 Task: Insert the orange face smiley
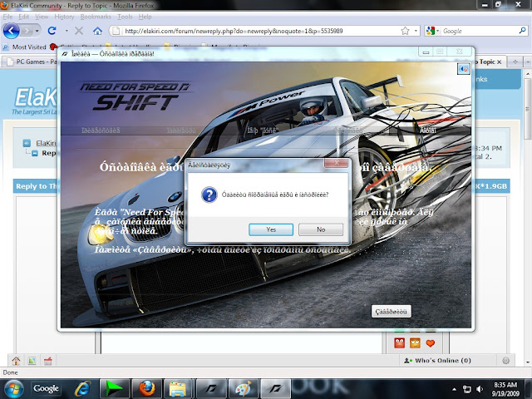coord(415,343)
